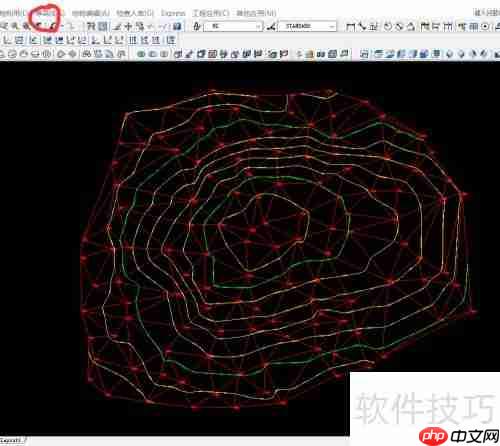This screenshot has width=500, height=446.
Task: Click the 3 Point UCS icon
Action: pos(119,40)
